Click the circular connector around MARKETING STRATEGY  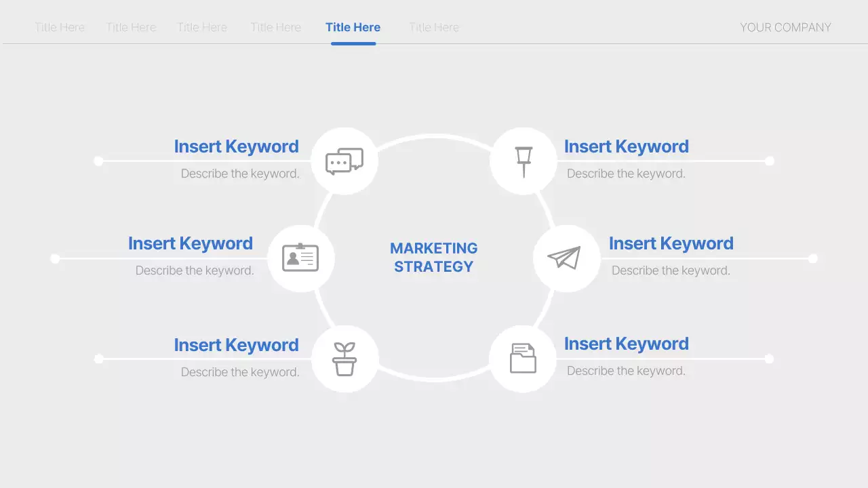[434, 137]
